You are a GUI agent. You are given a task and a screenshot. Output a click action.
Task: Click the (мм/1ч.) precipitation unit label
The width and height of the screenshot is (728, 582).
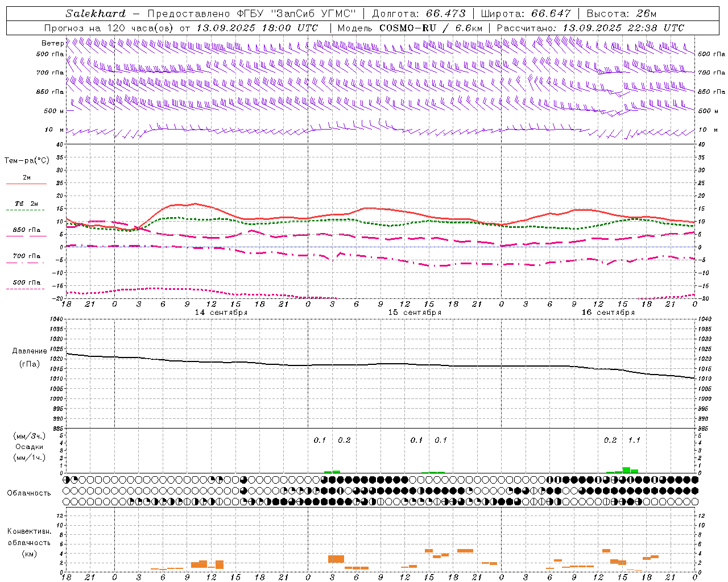click(30, 458)
